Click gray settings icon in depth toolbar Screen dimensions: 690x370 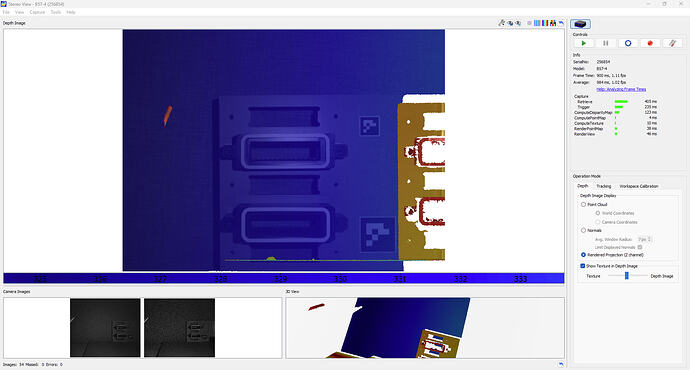[x=529, y=23]
